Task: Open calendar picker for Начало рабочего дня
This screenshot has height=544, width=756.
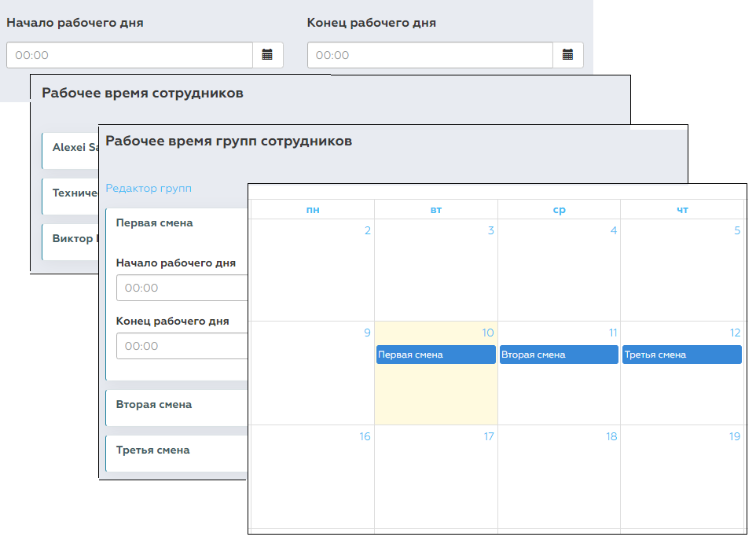Action: coord(268,55)
